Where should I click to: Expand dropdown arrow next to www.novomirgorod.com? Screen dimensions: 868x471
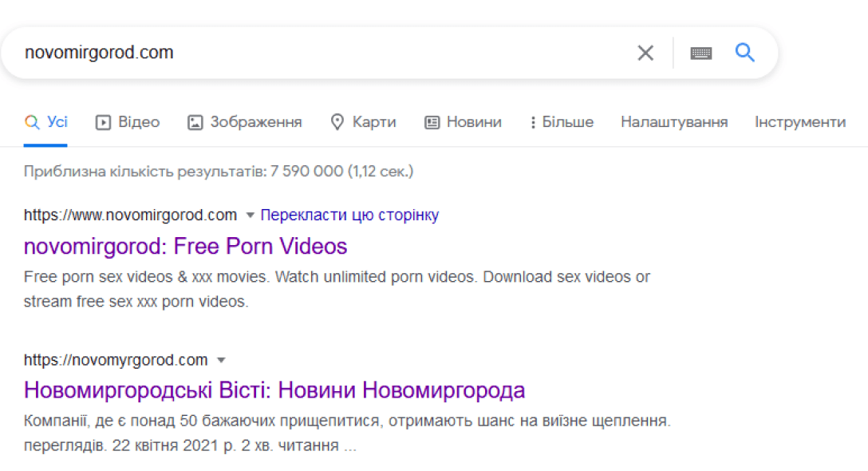pyautogui.click(x=251, y=215)
